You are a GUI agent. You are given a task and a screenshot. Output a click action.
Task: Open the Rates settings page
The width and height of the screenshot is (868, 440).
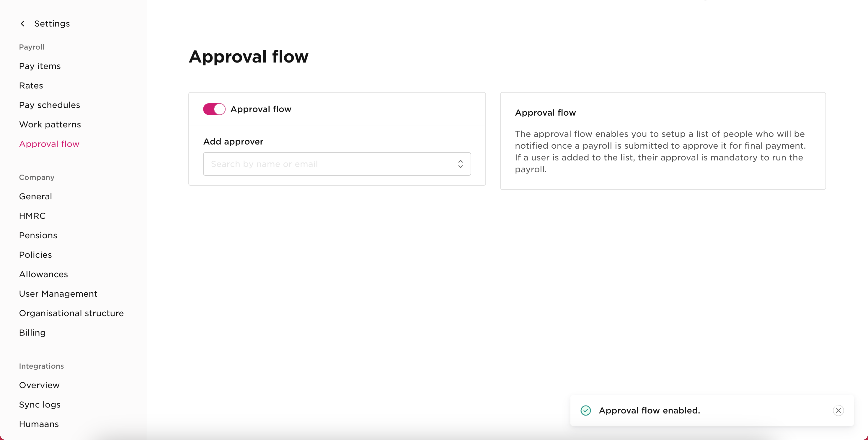31,85
